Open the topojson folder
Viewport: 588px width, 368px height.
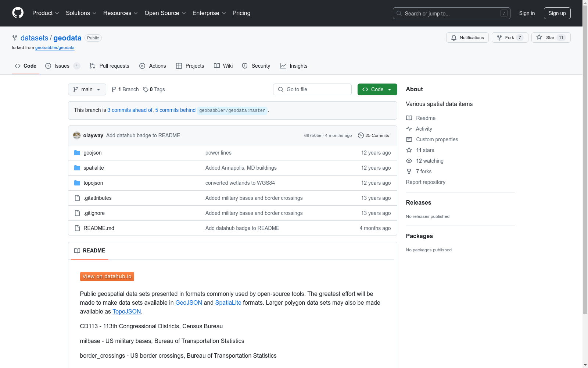(x=93, y=183)
